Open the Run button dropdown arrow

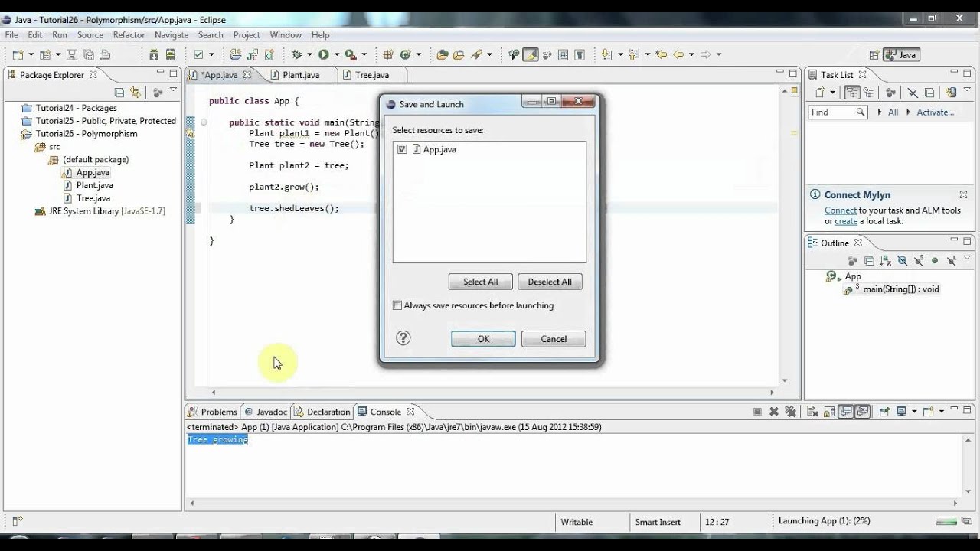337,54
